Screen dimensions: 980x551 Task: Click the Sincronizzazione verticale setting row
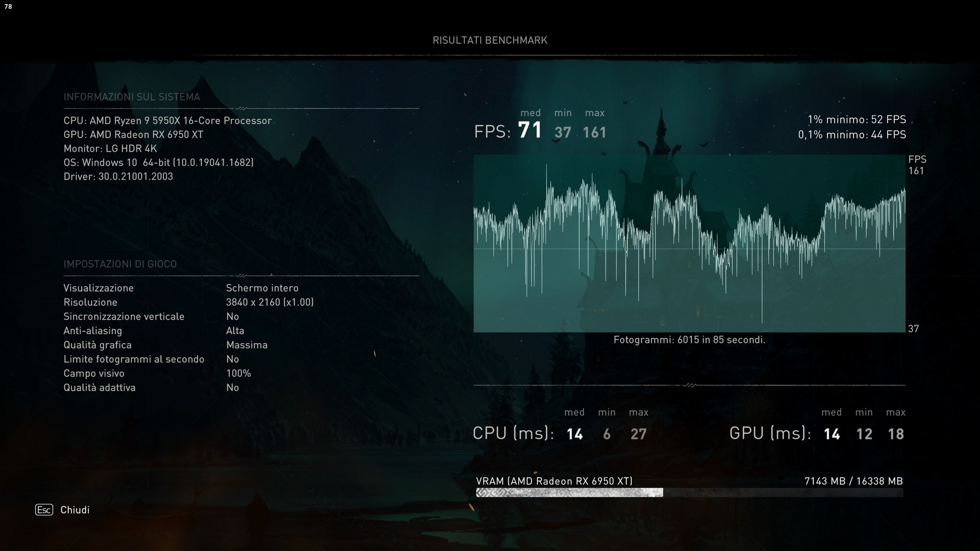pos(124,316)
